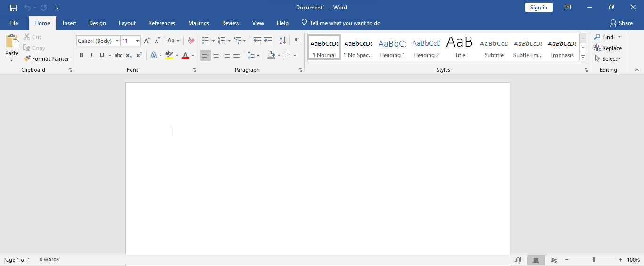
Task: Open the Clipboard pane launcher
Action: pyautogui.click(x=71, y=70)
